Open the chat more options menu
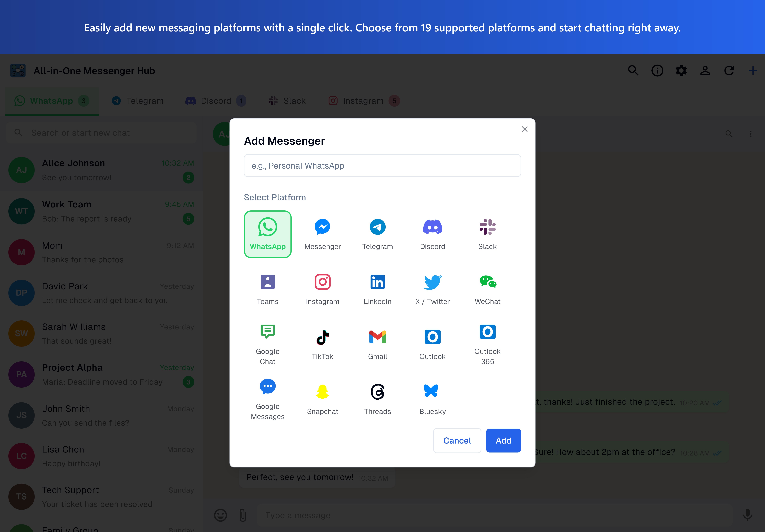 tap(750, 134)
